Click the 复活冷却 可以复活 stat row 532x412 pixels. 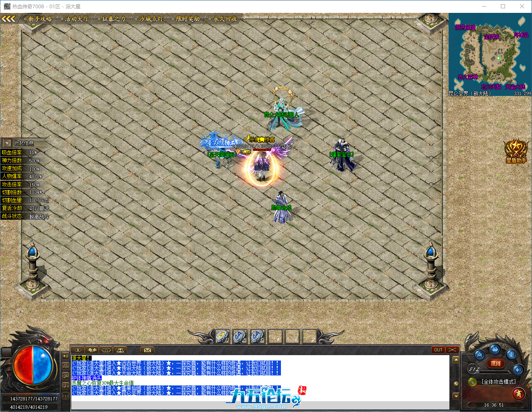pyautogui.click(x=25, y=208)
